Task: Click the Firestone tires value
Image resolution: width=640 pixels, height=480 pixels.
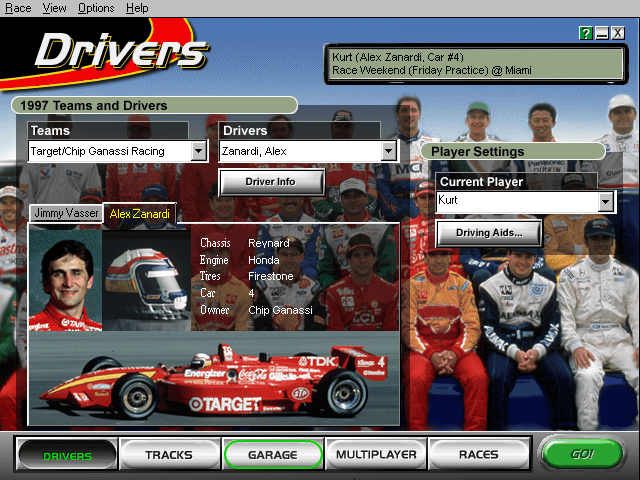Action: click(x=271, y=276)
